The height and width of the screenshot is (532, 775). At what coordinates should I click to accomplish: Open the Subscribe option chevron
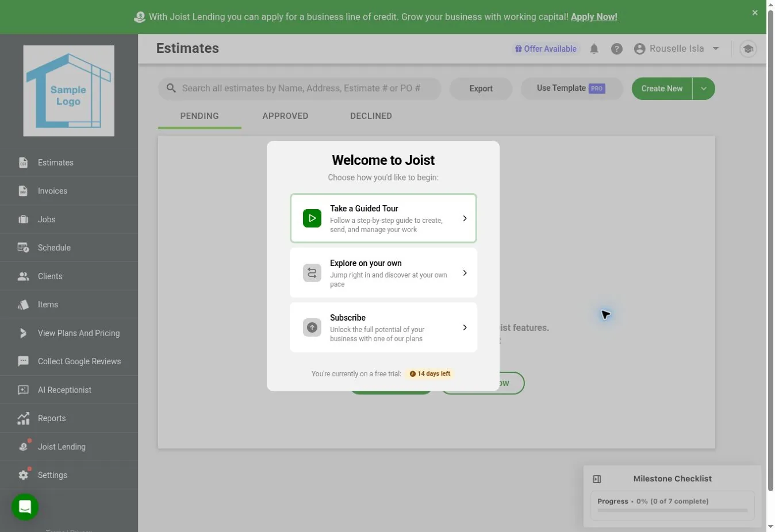coord(465,327)
